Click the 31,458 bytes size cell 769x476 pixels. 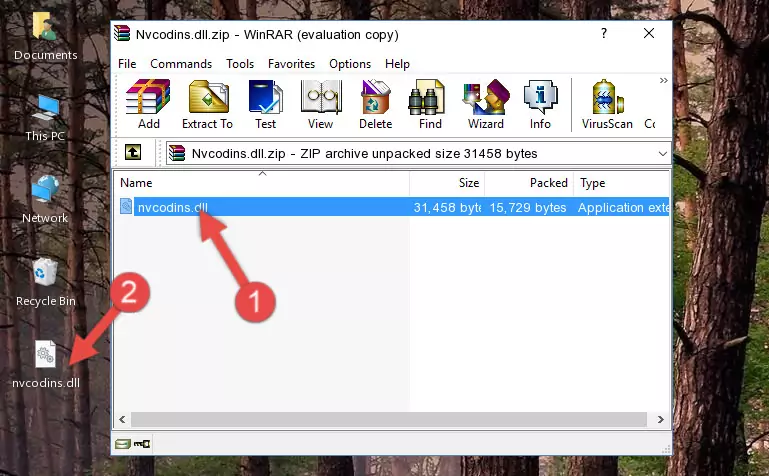click(x=447, y=207)
